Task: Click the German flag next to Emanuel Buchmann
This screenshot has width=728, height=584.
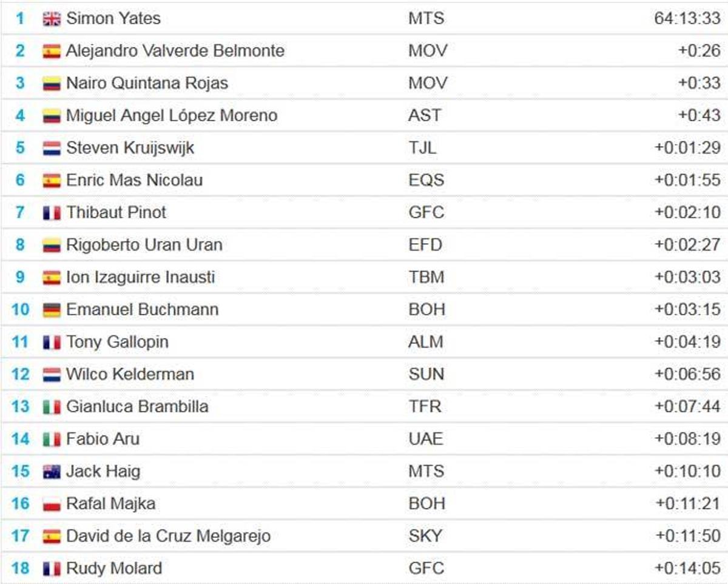Action: [52, 310]
